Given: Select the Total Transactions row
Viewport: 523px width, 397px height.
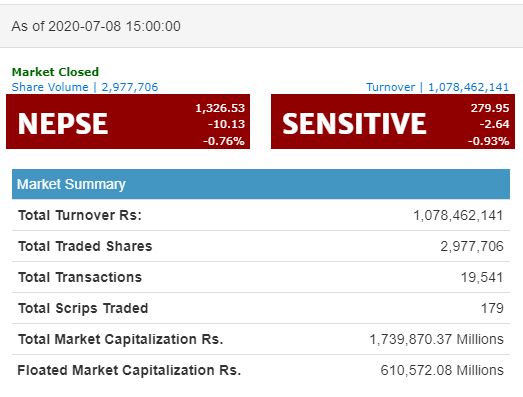Looking at the screenshot, I should coord(261,277).
